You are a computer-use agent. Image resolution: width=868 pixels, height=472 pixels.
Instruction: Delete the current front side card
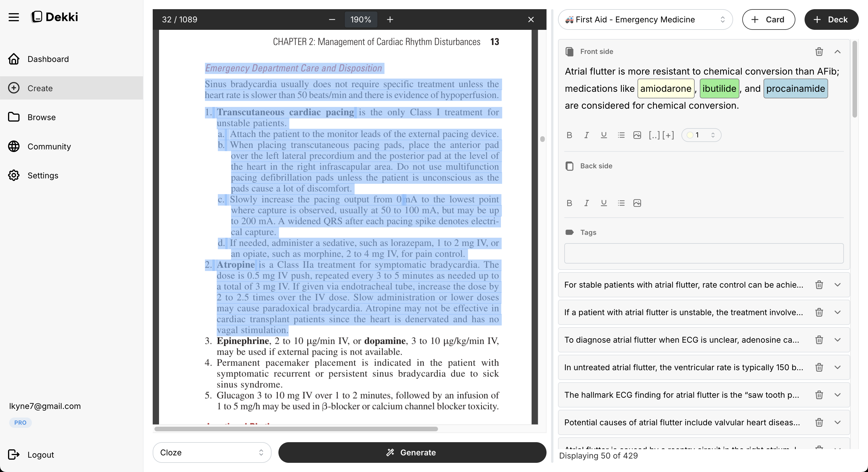(x=819, y=52)
